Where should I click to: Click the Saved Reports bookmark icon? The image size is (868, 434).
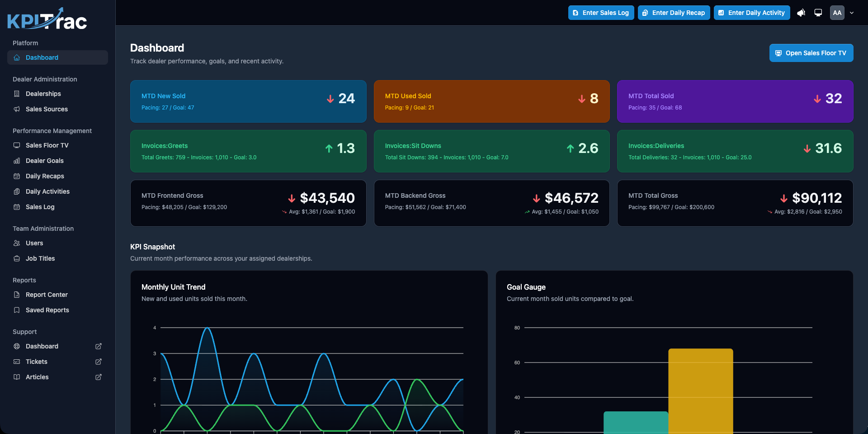click(17, 310)
